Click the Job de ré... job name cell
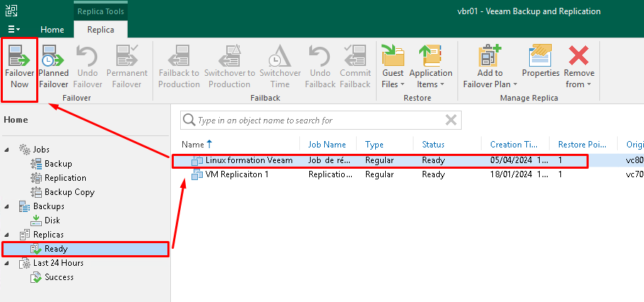Image resolution: width=644 pixels, height=302 pixels. pos(329,160)
